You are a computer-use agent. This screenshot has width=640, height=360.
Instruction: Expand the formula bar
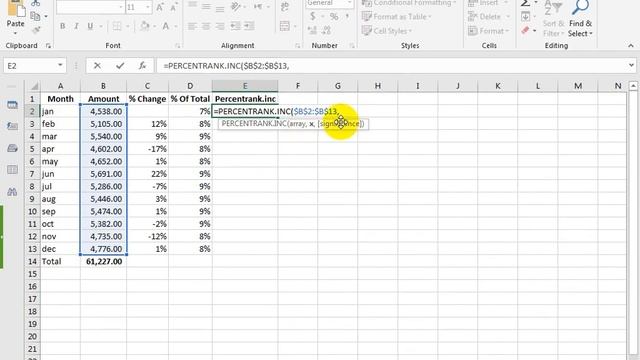pos(631,65)
